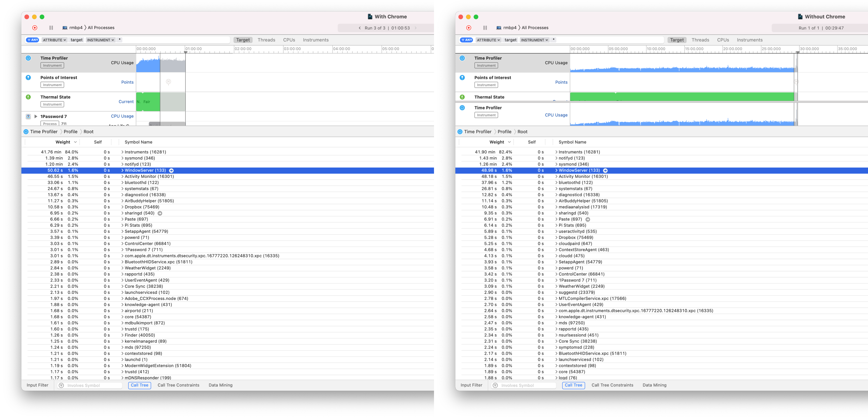Switch to CPUs tab in right window
This screenshot has height=419, width=868.
tap(723, 40)
